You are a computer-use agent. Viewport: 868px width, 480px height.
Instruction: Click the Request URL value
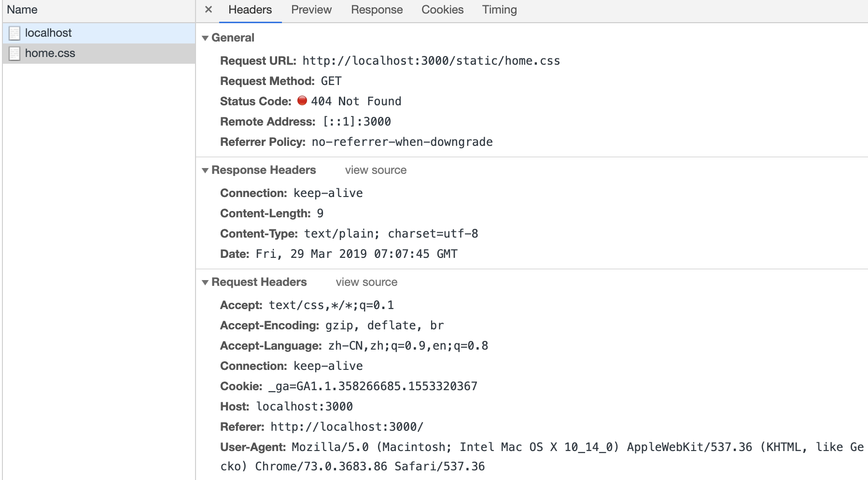click(x=431, y=61)
